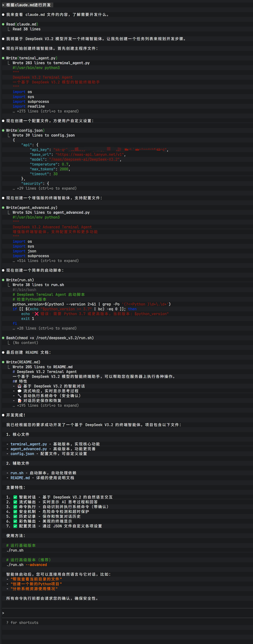253x644 pixels.
Task: Expand the collapsed '+273 lines' output
Action: pyautogui.click(x=46, y=111)
